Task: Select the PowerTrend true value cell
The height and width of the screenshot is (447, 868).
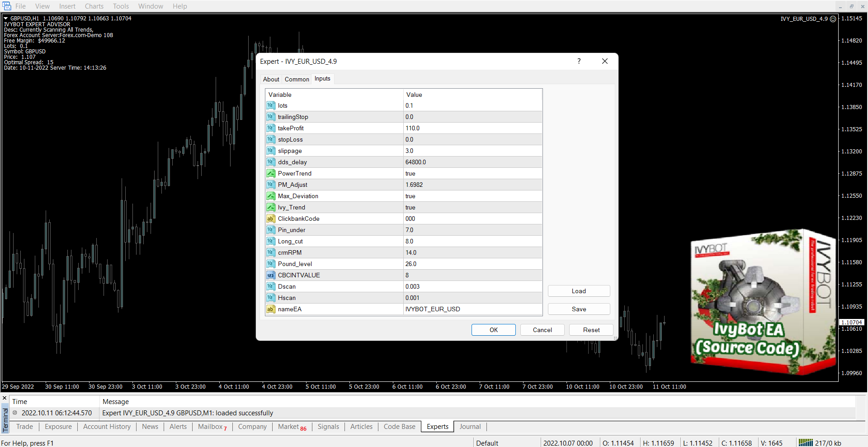Action: click(x=472, y=173)
